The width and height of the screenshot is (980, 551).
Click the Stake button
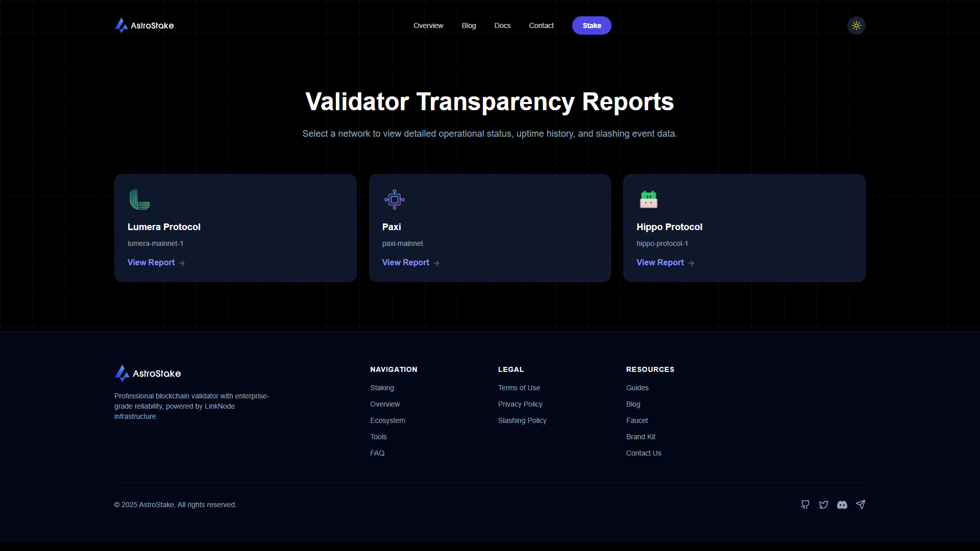[592, 25]
